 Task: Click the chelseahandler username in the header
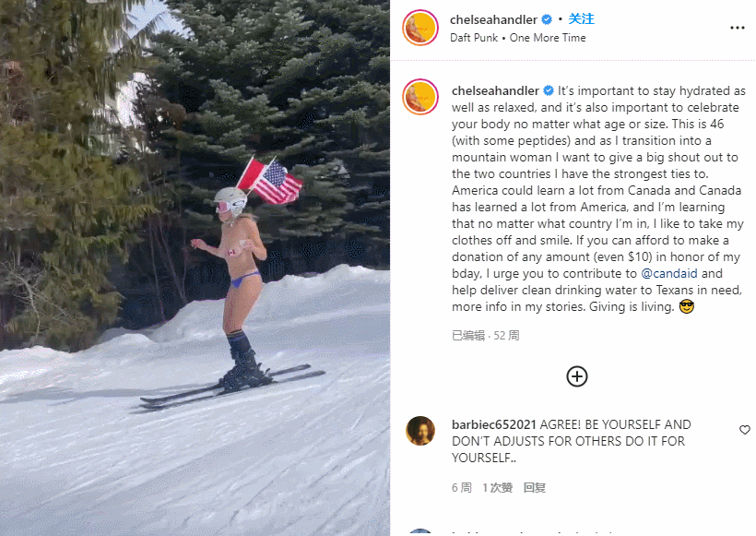coord(493,19)
